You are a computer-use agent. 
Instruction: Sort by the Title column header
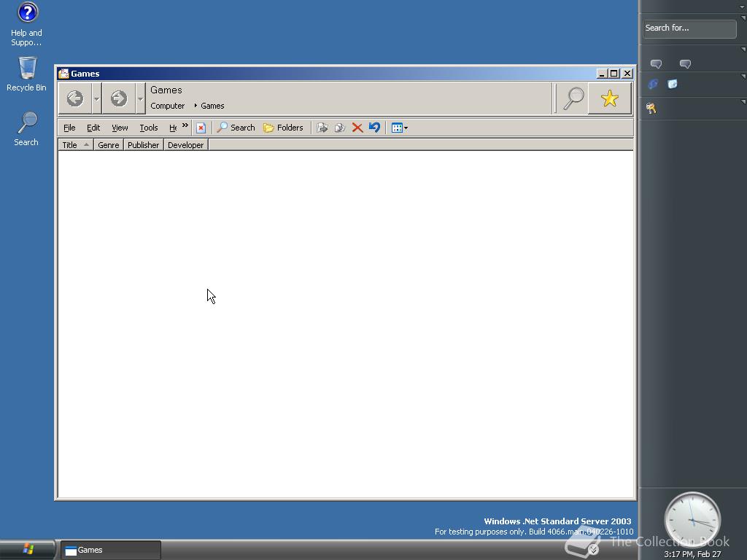pyautogui.click(x=76, y=145)
